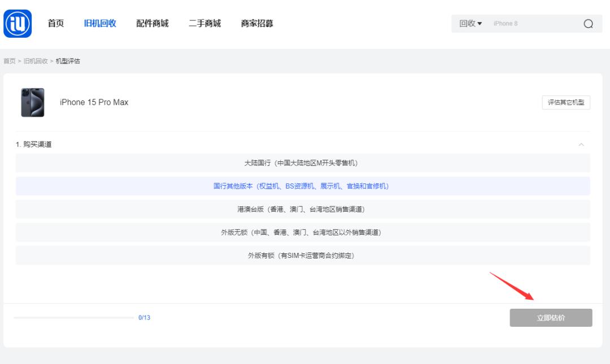This screenshot has height=364, width=610.
Task: Select 外版无锁 purchase channel
Action: [304, 232]
